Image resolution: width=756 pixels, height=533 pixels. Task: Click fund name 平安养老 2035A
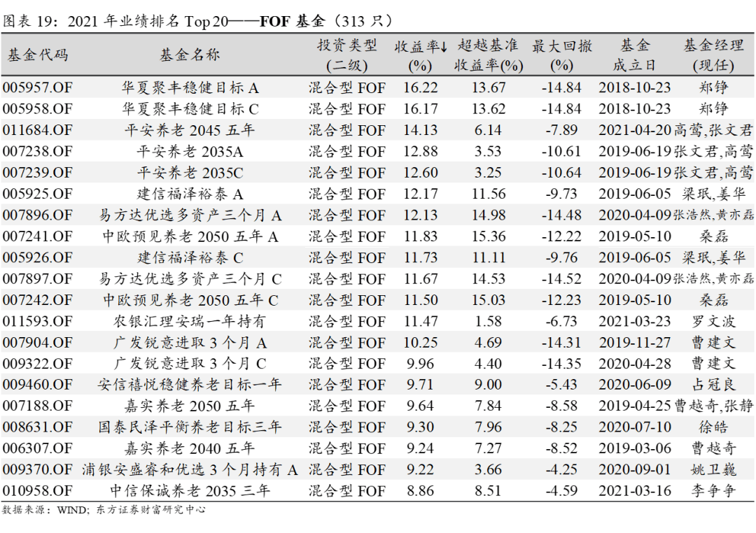pyautogui.click(x=190, y=152)
